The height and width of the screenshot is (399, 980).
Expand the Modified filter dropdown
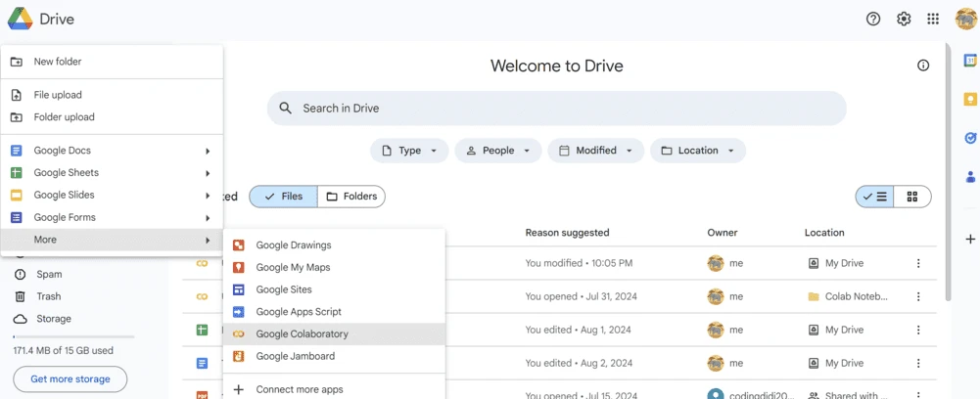coord(595,151)
